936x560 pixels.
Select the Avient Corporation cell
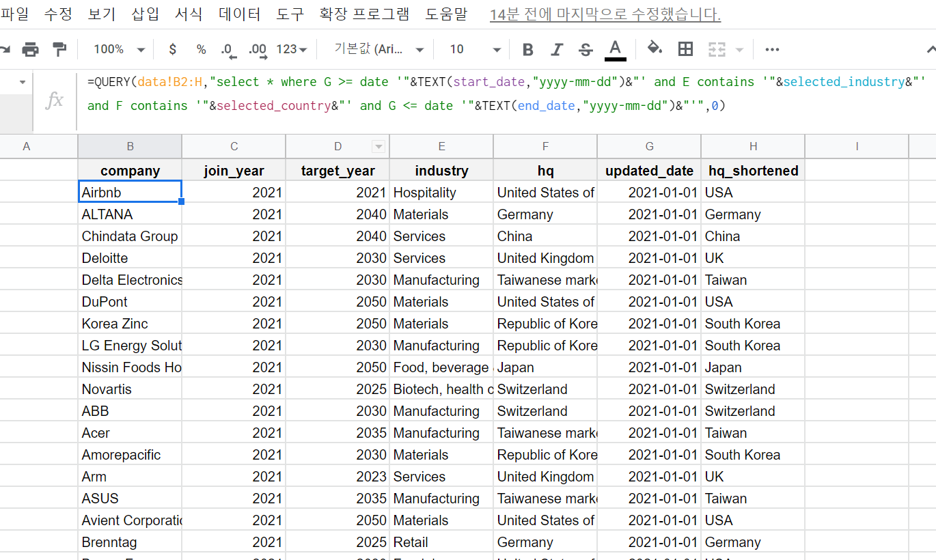pyautogui.click(x=130, y=520)
